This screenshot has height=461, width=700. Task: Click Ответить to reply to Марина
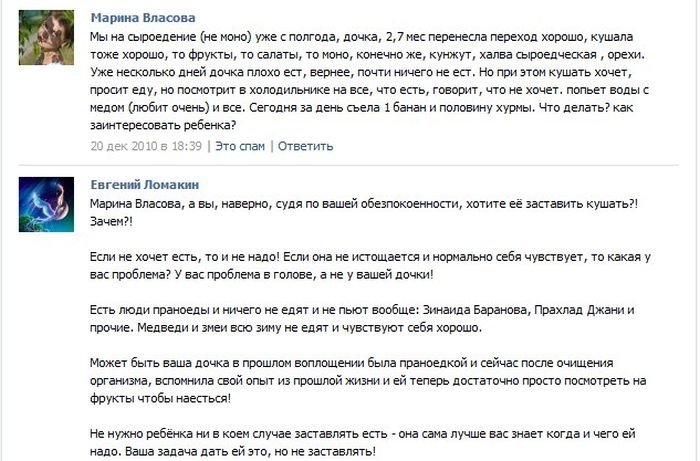[x=305, y=145]
